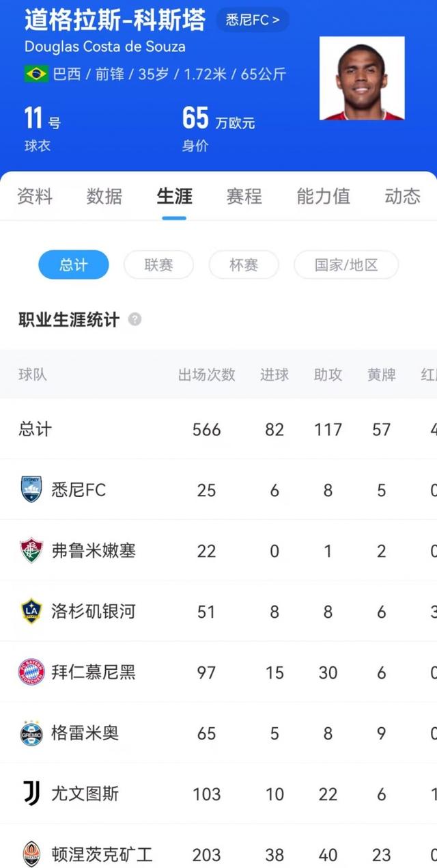The height and width of the screenshot is (868, 437).
Task: Select the 联赛 filter option
Action: (158, 265)
